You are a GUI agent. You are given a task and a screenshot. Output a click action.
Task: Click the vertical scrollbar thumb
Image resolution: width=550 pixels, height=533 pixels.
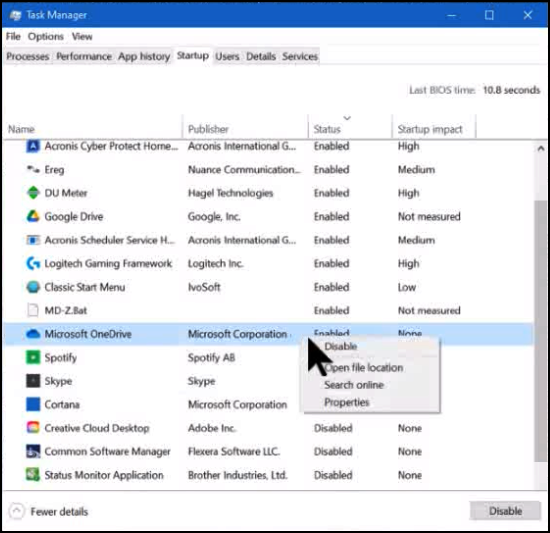(540, 331)
